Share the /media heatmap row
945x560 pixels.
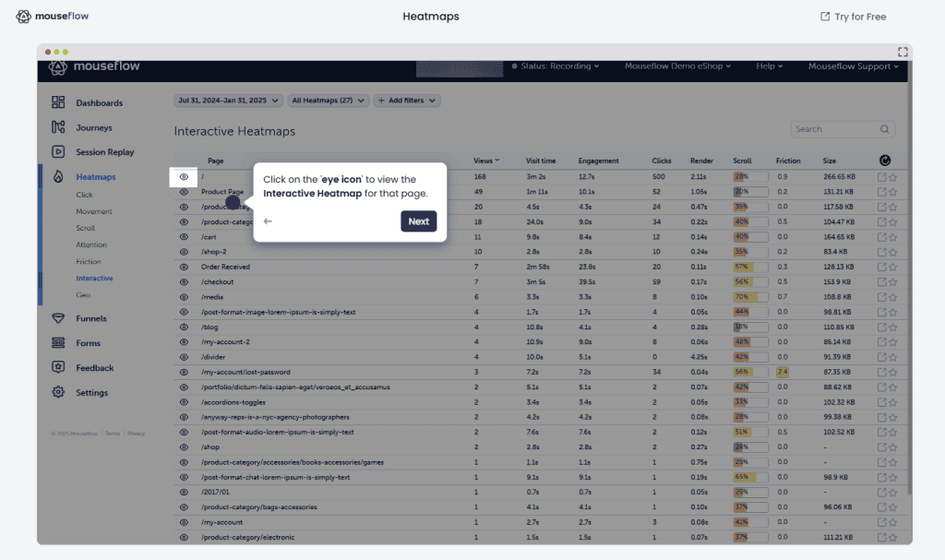click(881, 297)
